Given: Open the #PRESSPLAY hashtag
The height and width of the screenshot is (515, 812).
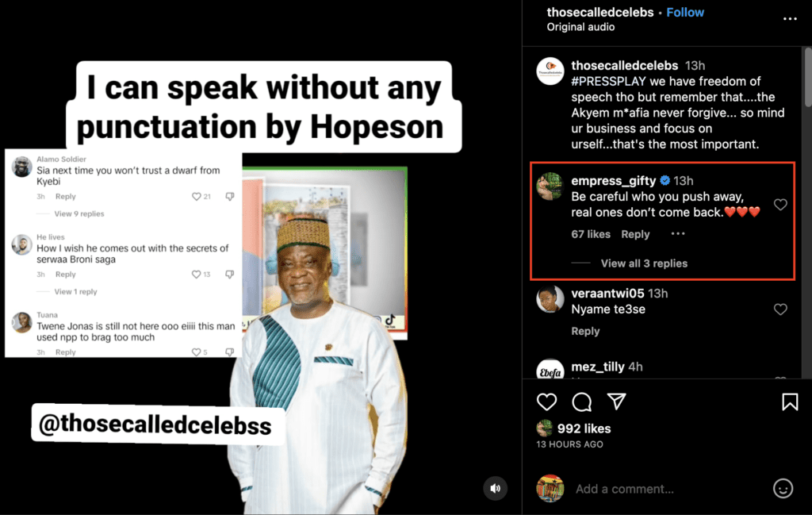Looking at the screenshot, I should (x=608, y=82).
